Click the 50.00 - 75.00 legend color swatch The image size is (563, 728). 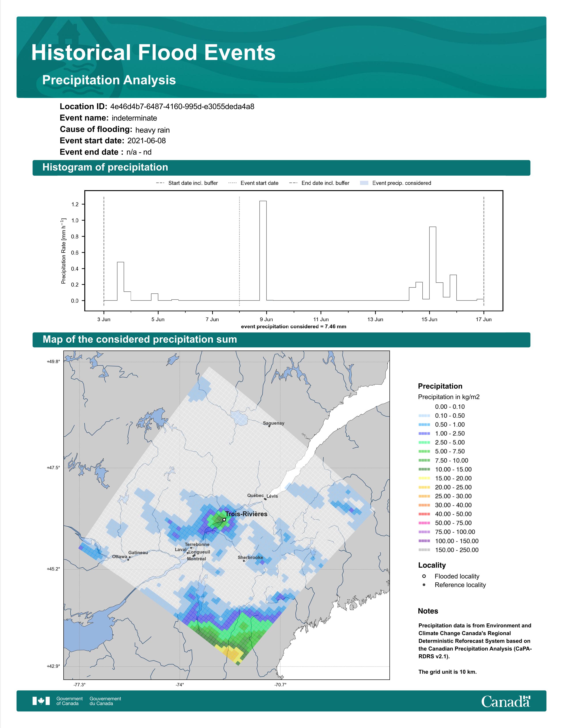pyautogui.click(x=424, y=523)
